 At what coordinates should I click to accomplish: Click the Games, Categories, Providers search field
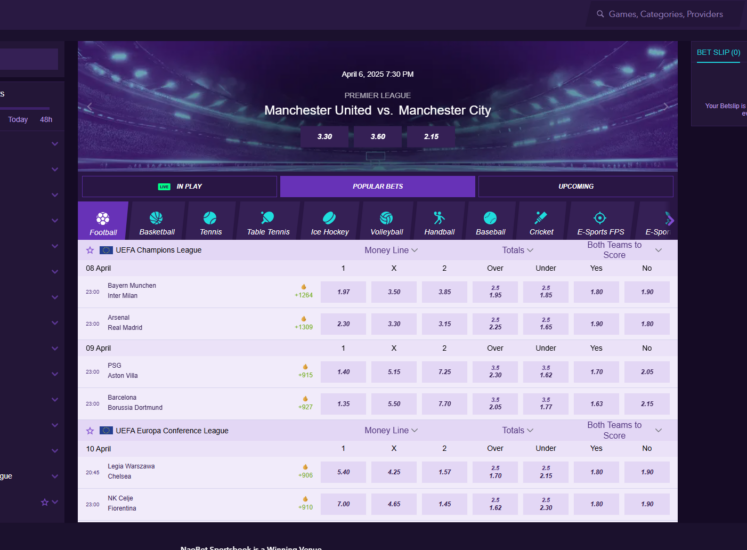tap(665, 15)
